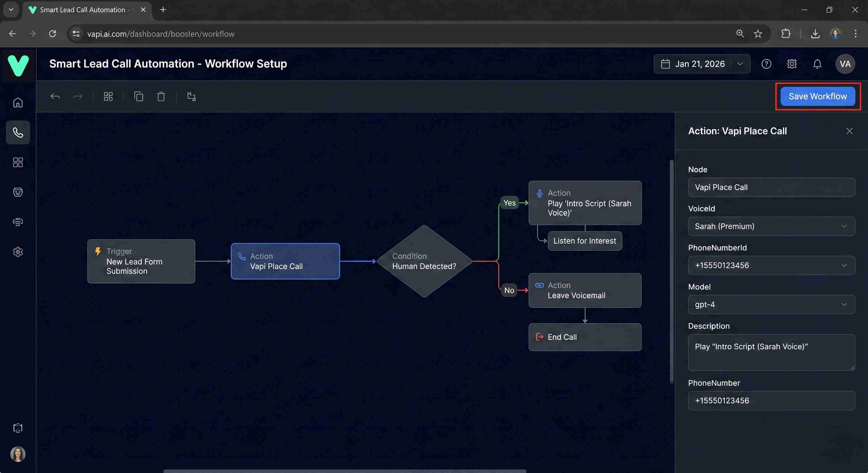Screen dimensions: 868x473
Task: Open the Chrome three-dot menu
Action: point(856,34)
